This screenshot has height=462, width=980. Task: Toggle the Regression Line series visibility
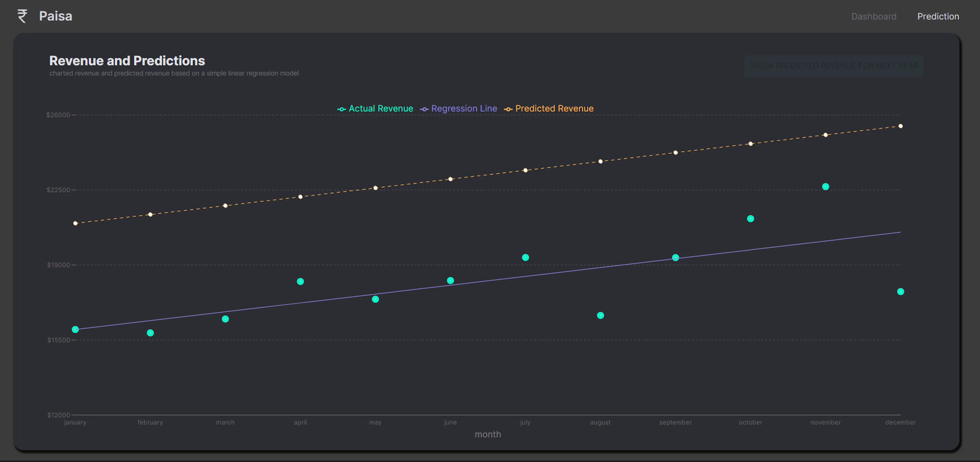464,108
